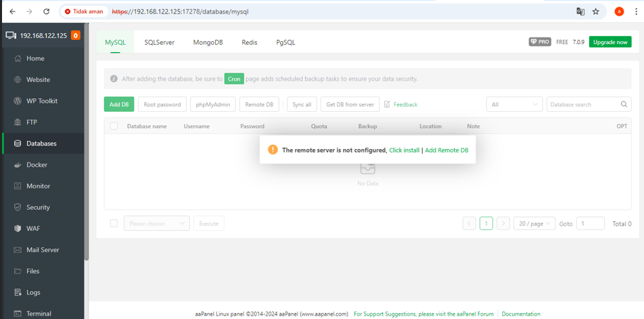Viewport: 644px width, 319px height.
Task: Click the Sync all button
Action: (302, 104)
